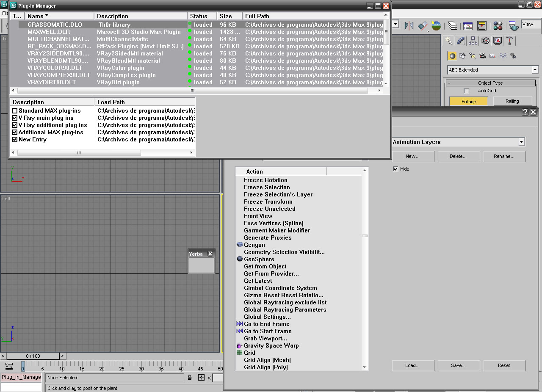Screen dimensions: 542x392
Task: Switch to Utilities panel hammer icon
Action: pos(510,41)
